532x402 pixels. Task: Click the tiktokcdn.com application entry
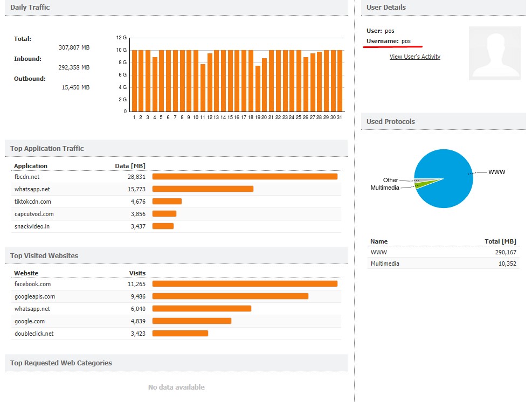pyautogui.click(x=32, y=202)
